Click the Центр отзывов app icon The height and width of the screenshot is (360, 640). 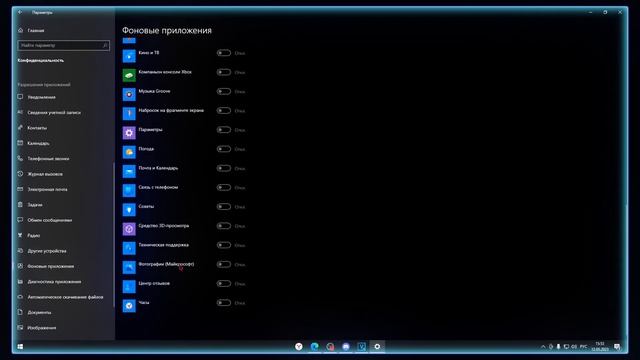click(129, 286)
